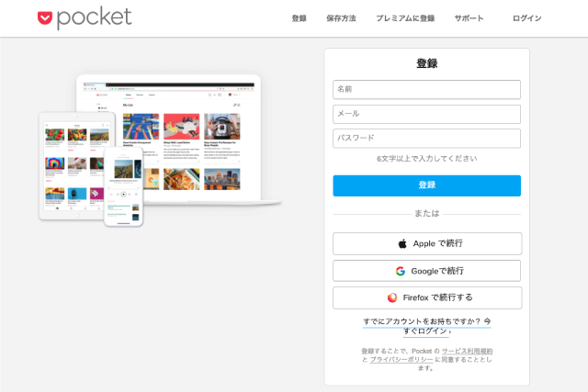Continue with the Apple で続行 button
Screen dimensions: 588x392
[427, 243]
